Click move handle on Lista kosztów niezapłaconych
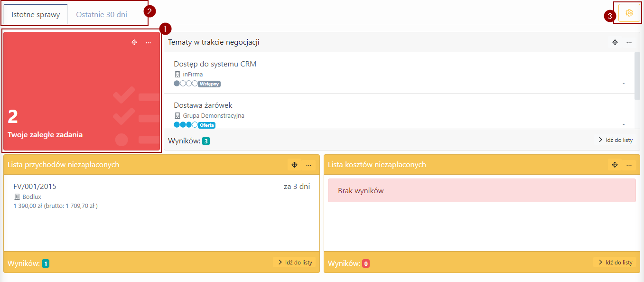The width and height of the screenshot is (644, 282). click(615, 165)
